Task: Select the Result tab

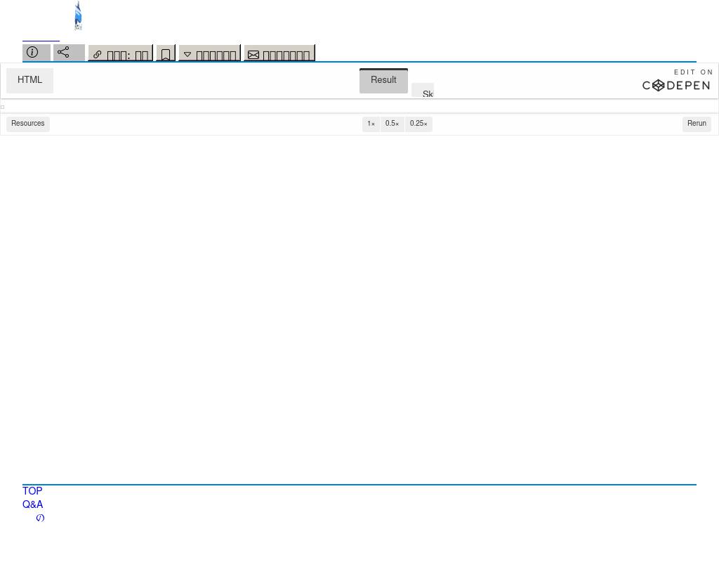Action: click(x=383, y=81)
